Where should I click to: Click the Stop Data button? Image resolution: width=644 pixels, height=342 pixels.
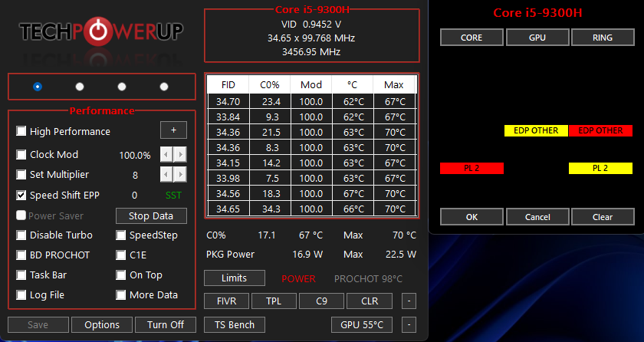pos(151,216)
